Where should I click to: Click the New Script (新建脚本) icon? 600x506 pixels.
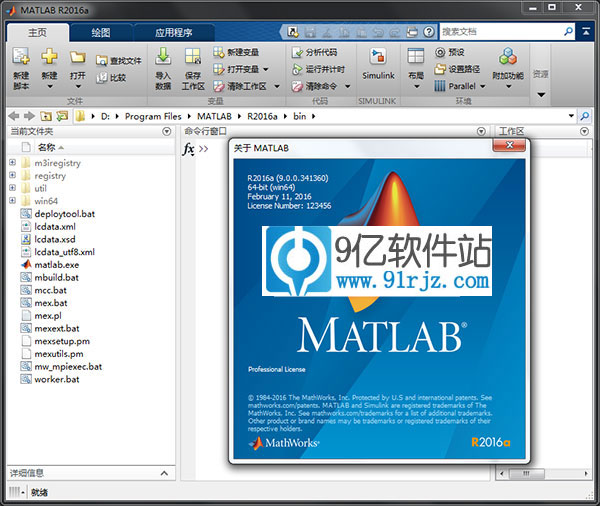(21, 56)
